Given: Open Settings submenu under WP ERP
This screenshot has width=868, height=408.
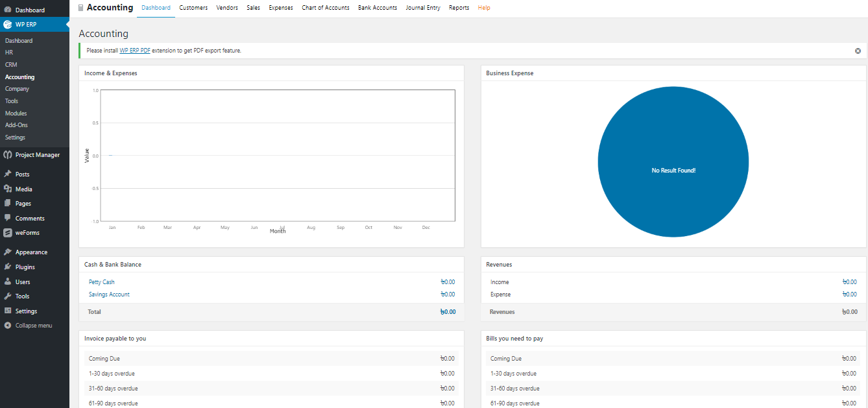Looking at the screenshot, I should pos(15,138).
